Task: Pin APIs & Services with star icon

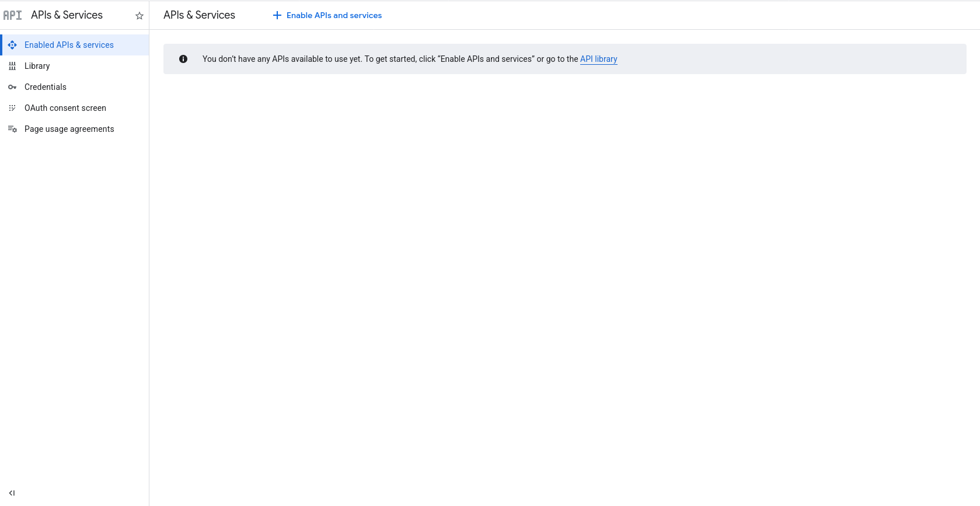Action: pos(139,16)
